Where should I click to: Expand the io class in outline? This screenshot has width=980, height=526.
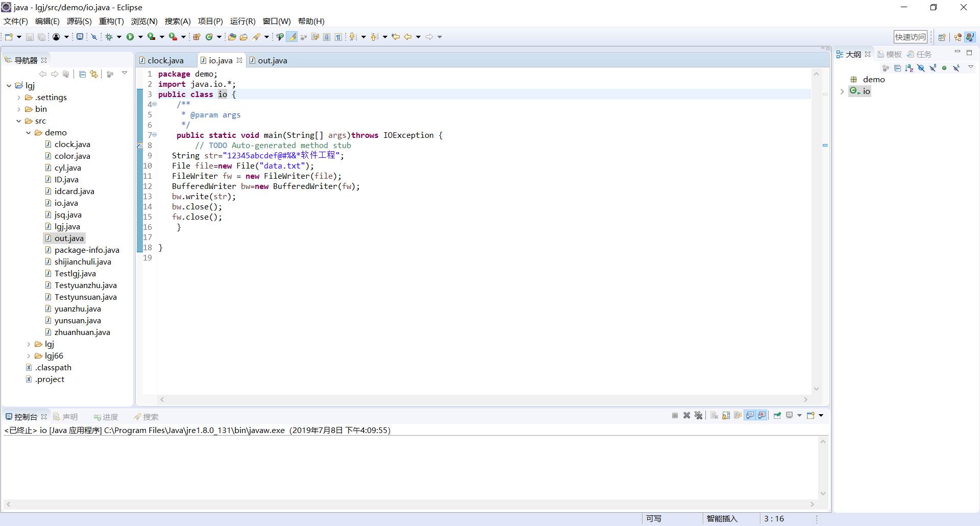pyautogui.click(x=842, y=91)
